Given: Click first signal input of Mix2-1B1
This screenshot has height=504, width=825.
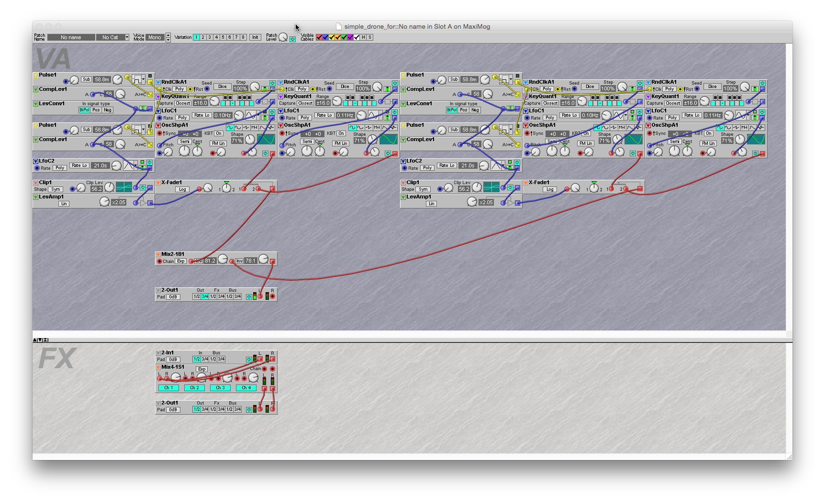Looking at the screenshot, I should pyautogui.click(x=191, y=261).
